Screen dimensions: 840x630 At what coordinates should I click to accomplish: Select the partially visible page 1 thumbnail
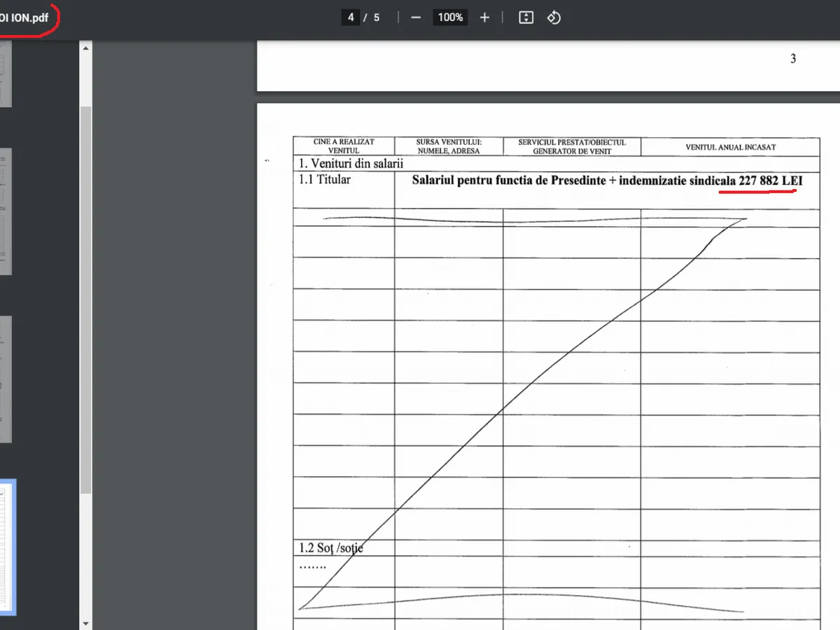pos(6,73)
